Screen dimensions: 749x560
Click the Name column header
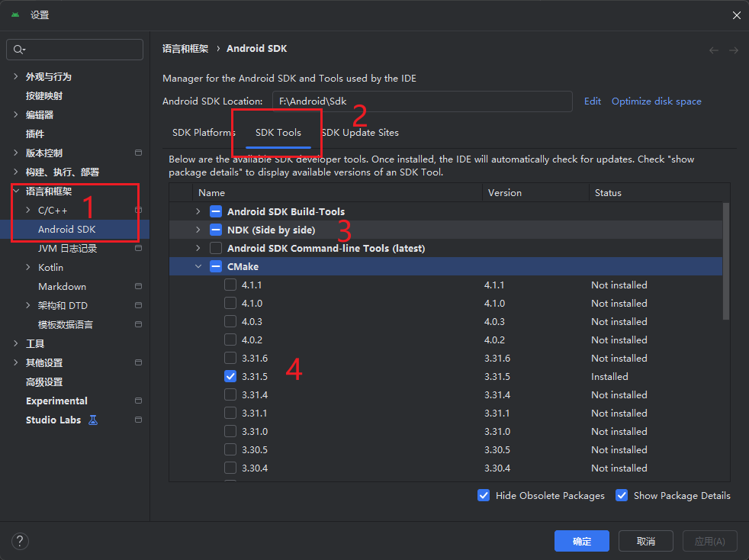(337, 192)
